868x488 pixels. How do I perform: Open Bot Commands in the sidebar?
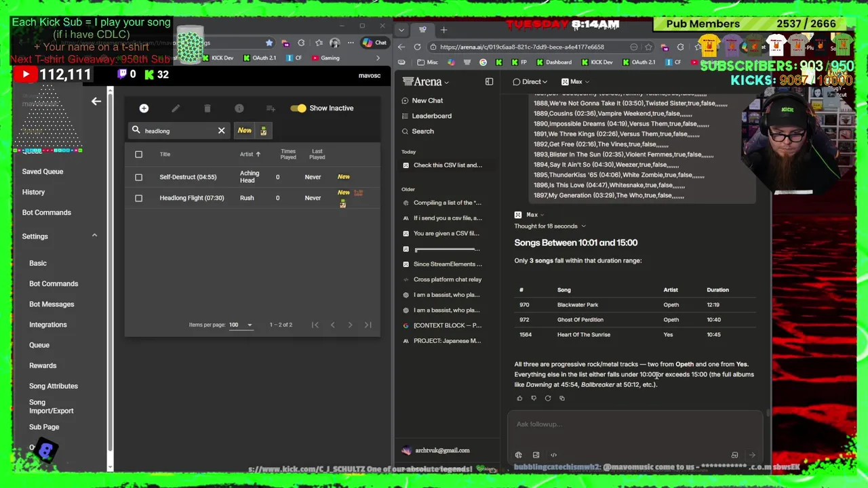coord(46,212)
